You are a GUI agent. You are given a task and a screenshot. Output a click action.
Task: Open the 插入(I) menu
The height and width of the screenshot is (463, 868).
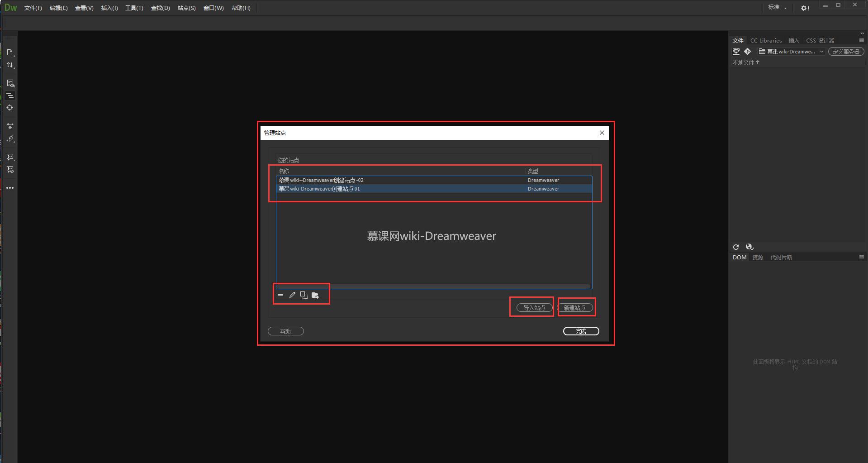[109, 8]
